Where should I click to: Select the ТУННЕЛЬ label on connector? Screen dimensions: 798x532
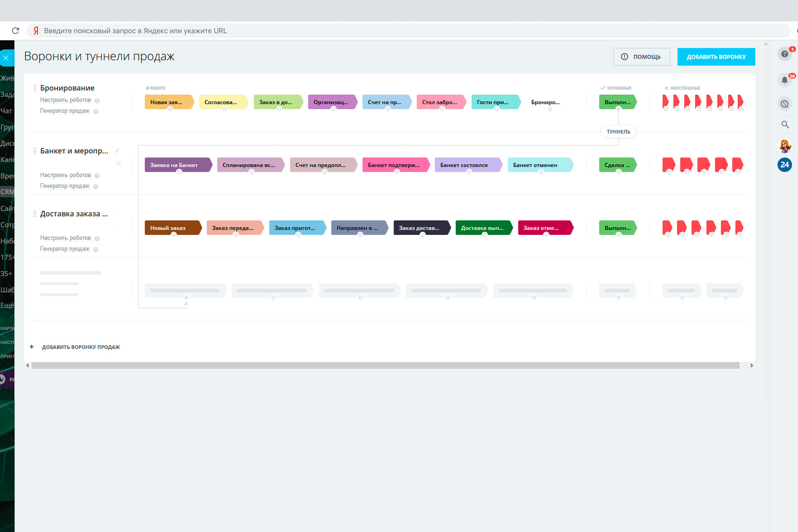click(x=618, y=132)
